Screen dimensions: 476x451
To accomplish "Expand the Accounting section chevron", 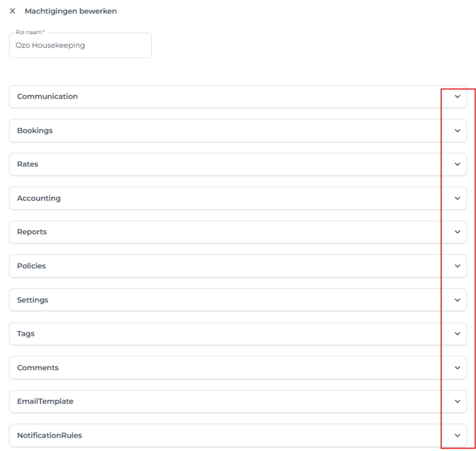I will coord(457,198).
